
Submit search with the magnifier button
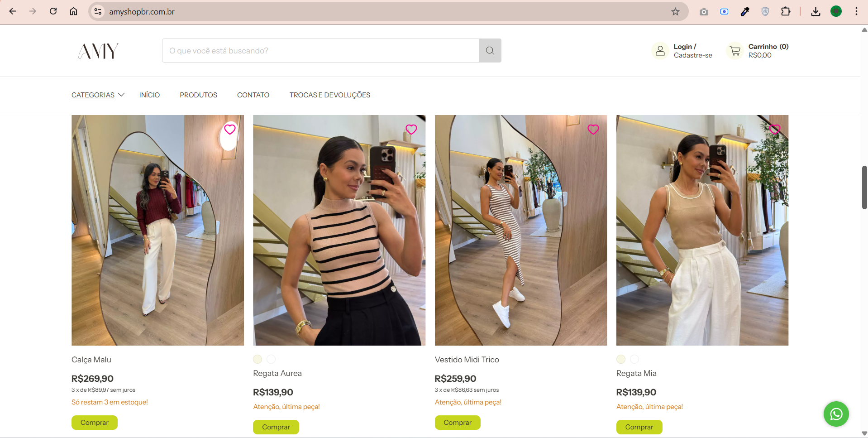coord(490,51)
